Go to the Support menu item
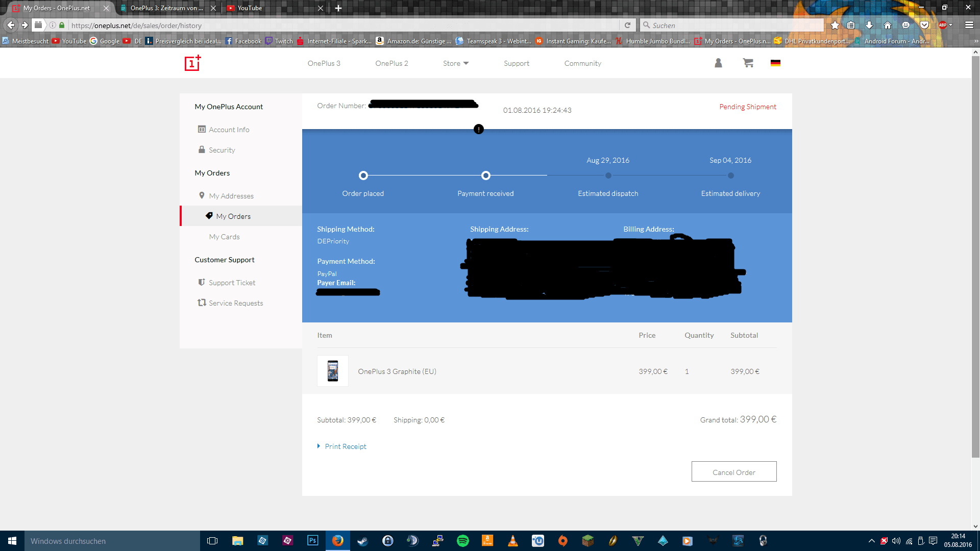 516,63
